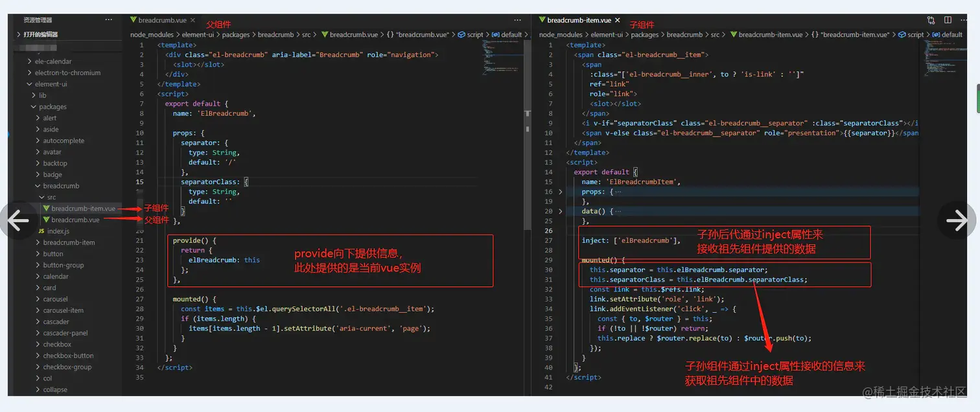Open the explorer panel more actions ellipsis

[108, 20]
